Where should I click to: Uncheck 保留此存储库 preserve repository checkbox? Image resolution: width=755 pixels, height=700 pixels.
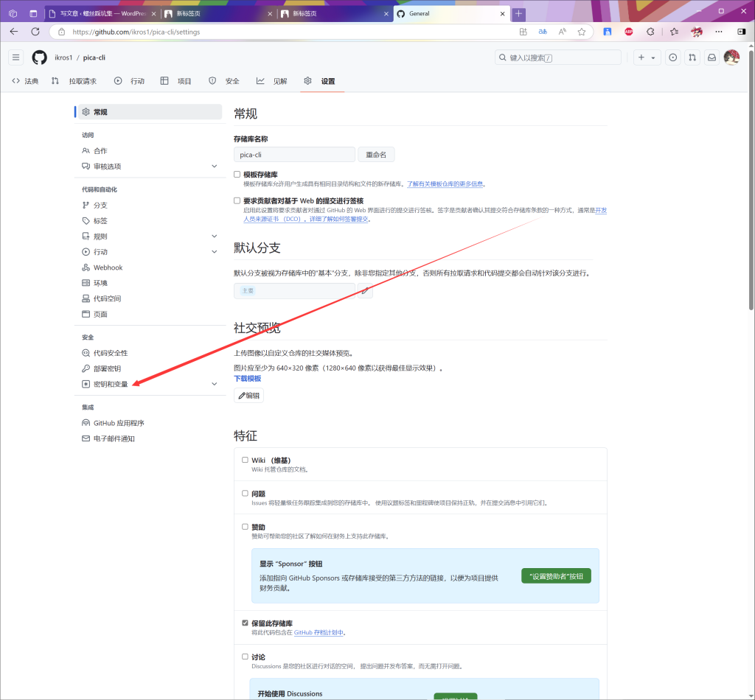click(245, 623)
